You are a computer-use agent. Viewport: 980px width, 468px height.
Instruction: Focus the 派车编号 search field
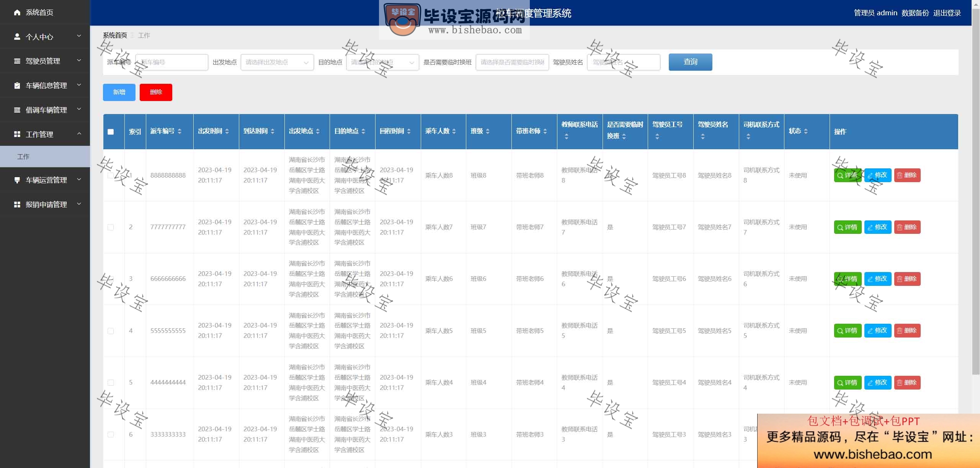pos(171,62)
